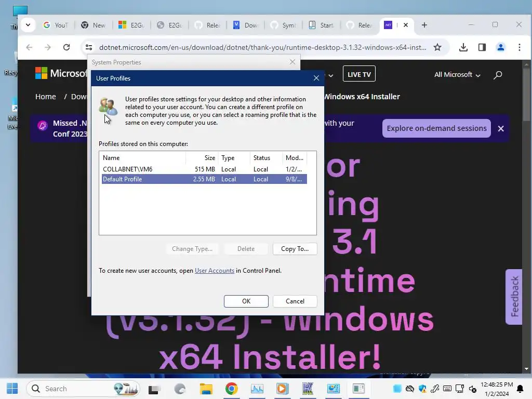Switch to the Dow tab
This screenshot has height=399, width=532.
(245, 25)
